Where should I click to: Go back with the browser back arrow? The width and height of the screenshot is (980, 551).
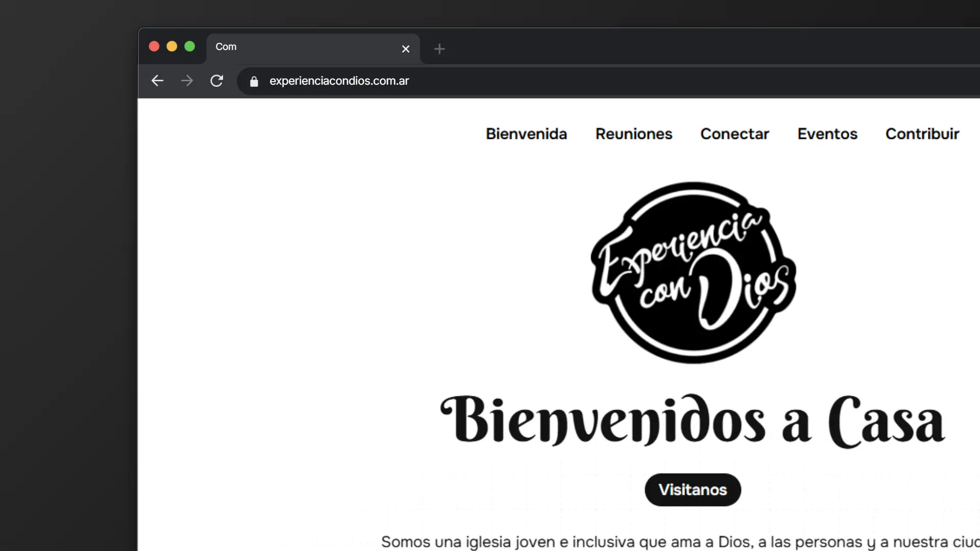pyautogui.click(x=157, y=81)
